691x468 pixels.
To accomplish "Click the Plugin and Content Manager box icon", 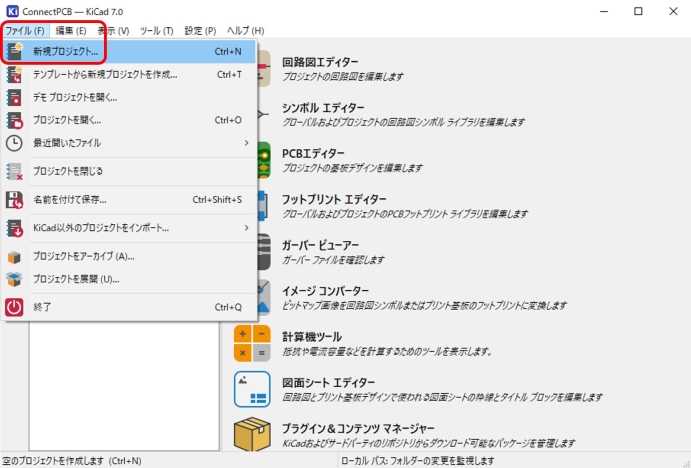I will 251,435.
